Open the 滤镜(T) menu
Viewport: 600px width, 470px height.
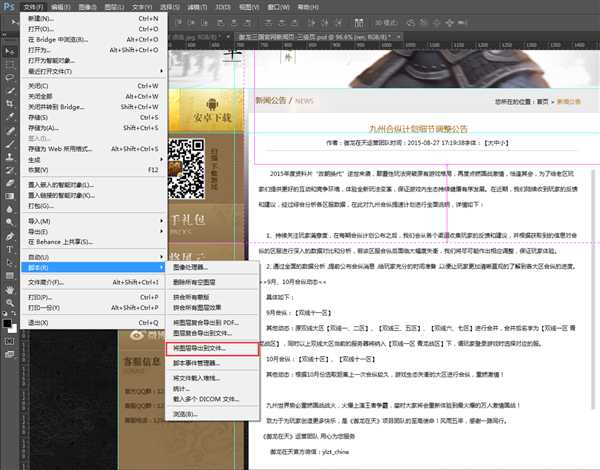[197, 7]
